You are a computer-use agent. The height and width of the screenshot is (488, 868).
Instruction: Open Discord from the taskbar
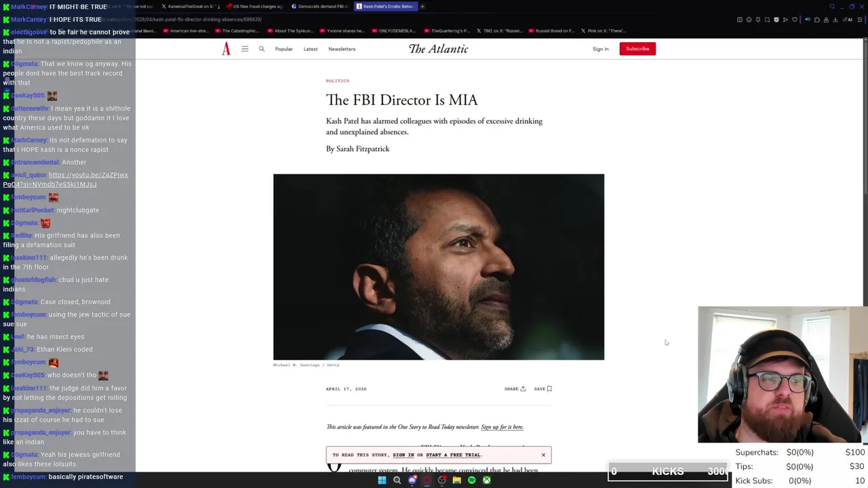[412, 480]
